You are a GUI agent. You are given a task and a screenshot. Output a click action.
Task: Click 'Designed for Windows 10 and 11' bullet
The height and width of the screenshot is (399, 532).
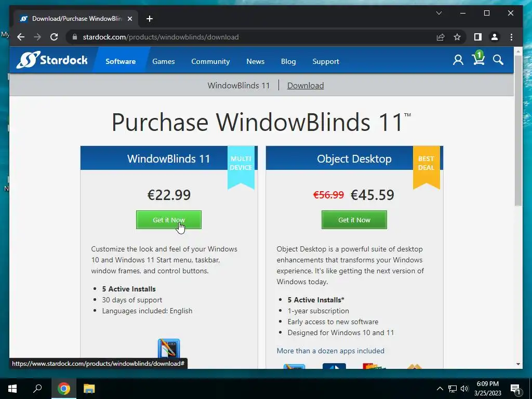pos(341,332)
